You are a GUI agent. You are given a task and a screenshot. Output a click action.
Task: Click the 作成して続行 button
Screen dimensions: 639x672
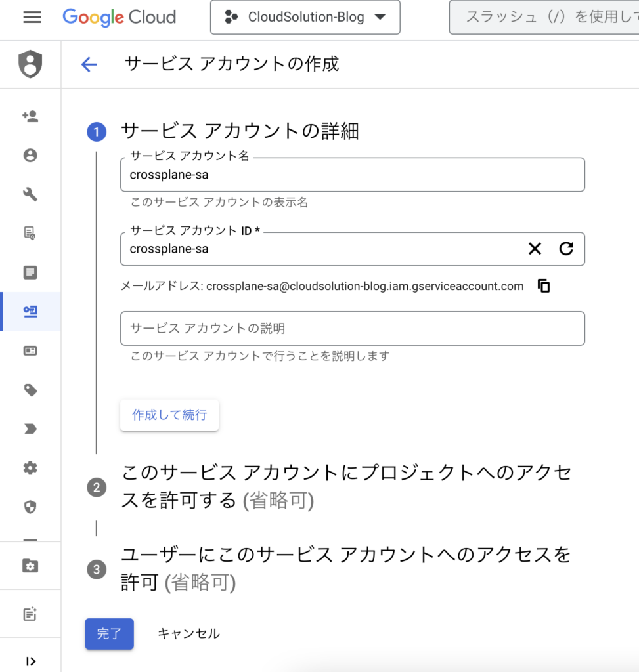[x=169, y=415]
